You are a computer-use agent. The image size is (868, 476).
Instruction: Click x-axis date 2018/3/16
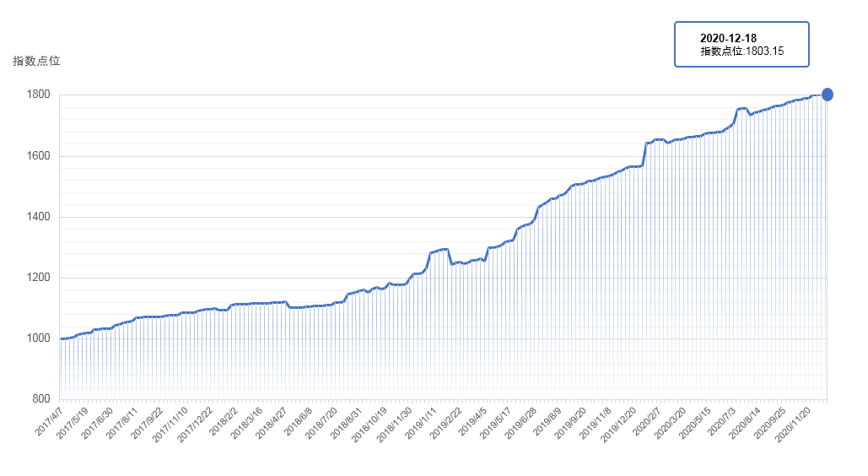pos(246,424)
